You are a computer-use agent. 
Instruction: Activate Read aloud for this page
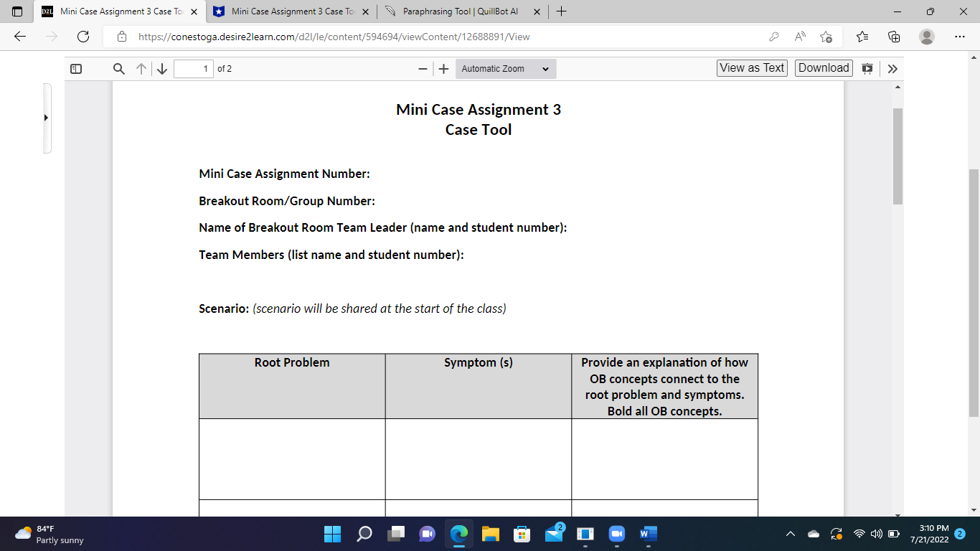(x=799, y=36)
